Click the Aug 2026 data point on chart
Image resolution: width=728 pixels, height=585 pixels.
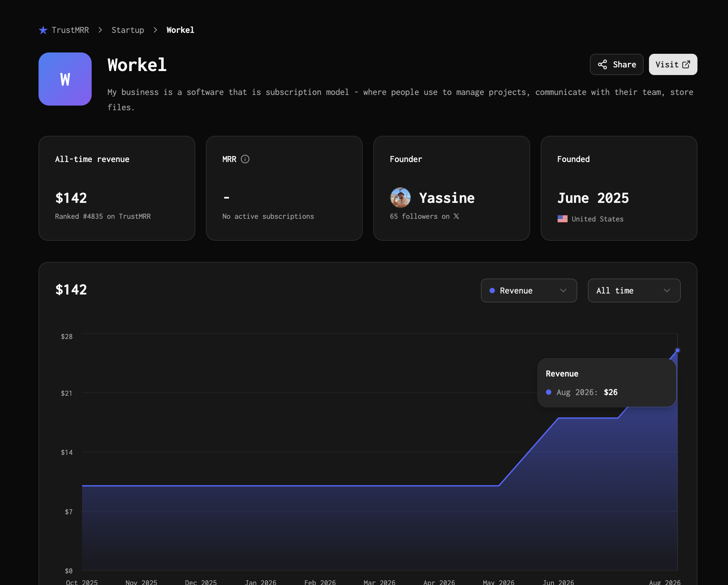tap(677, 350)
